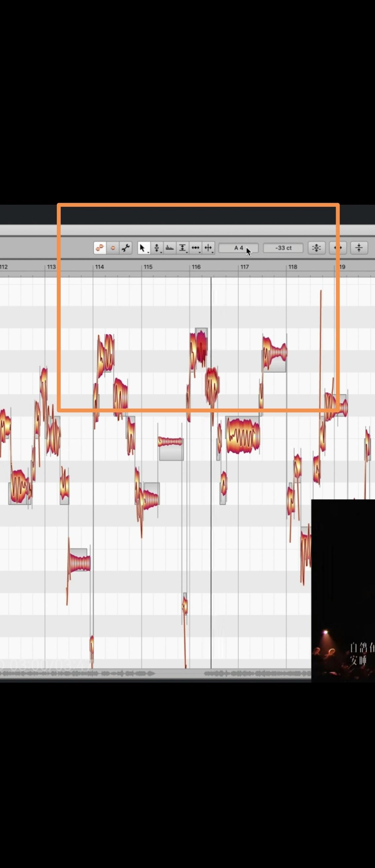The image size is (375, 868).
Task: Click the waveform overview strip at the bottom
Action: [155, 673]
